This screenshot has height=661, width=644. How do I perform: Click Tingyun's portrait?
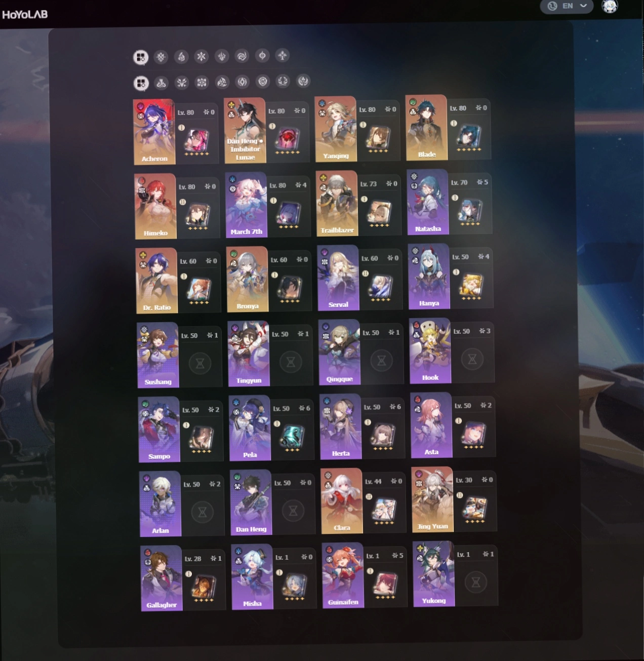[249, 354]
